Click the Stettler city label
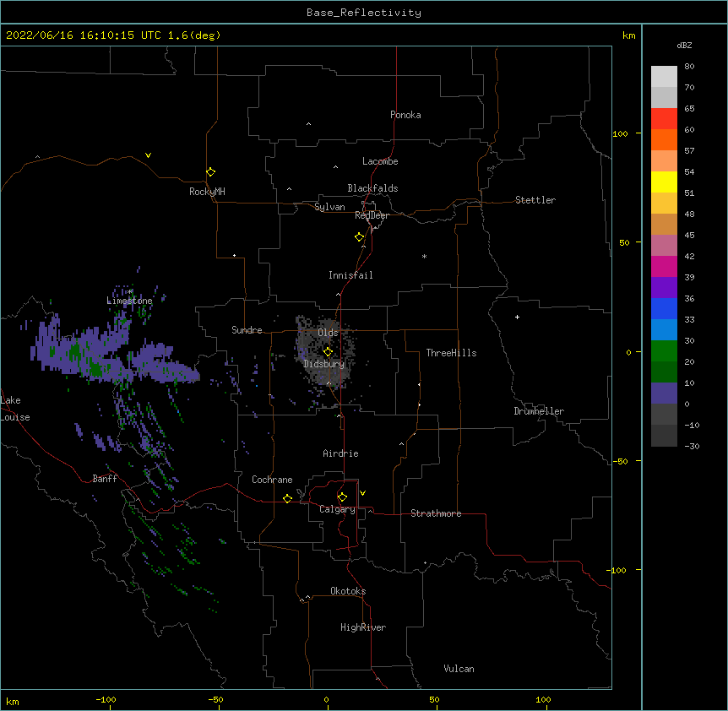728x711 pixels. point(535,200)
